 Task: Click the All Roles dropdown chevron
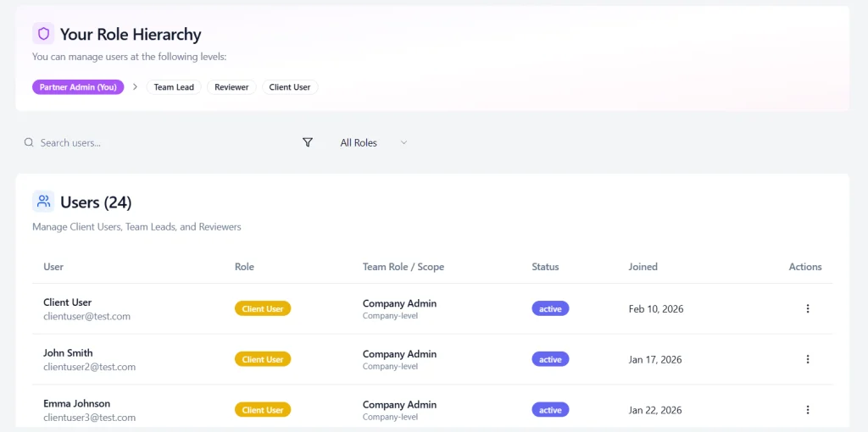click(x=403, y=143)
